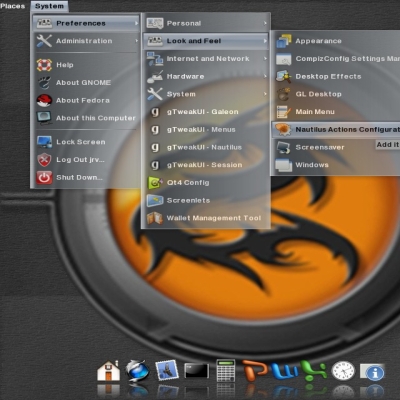The image size is (400, 400).
Task: Click the Screensaver icon
Action: click(284, 147)
